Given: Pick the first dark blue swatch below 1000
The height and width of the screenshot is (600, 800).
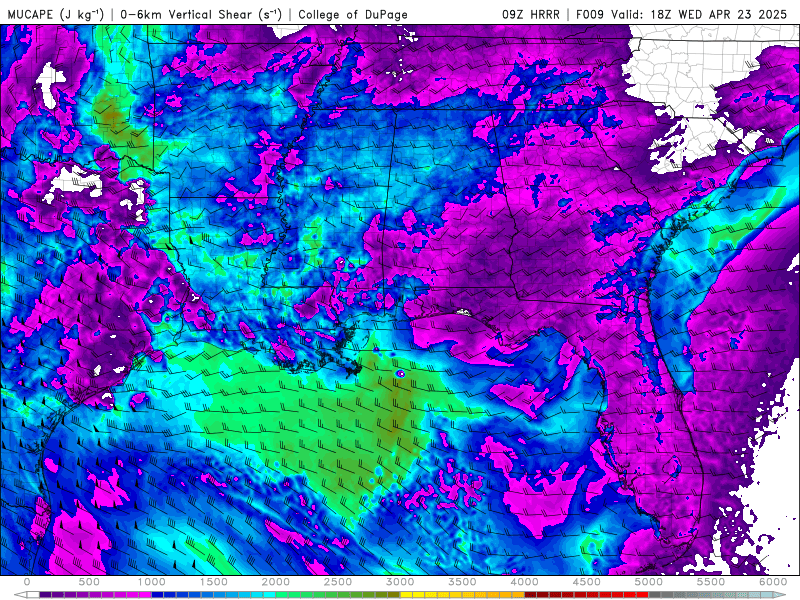Looking at the screenshot, I should click(x=158, y=594).
